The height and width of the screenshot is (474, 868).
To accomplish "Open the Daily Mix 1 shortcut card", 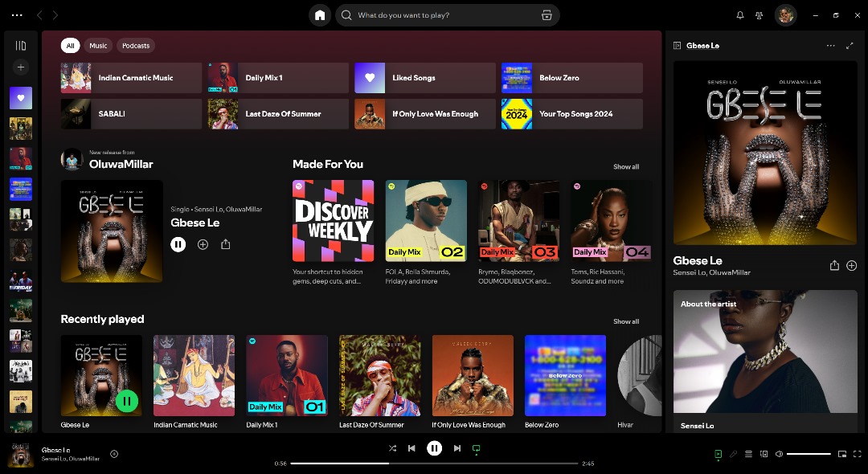I will click(x=278, y=78).
